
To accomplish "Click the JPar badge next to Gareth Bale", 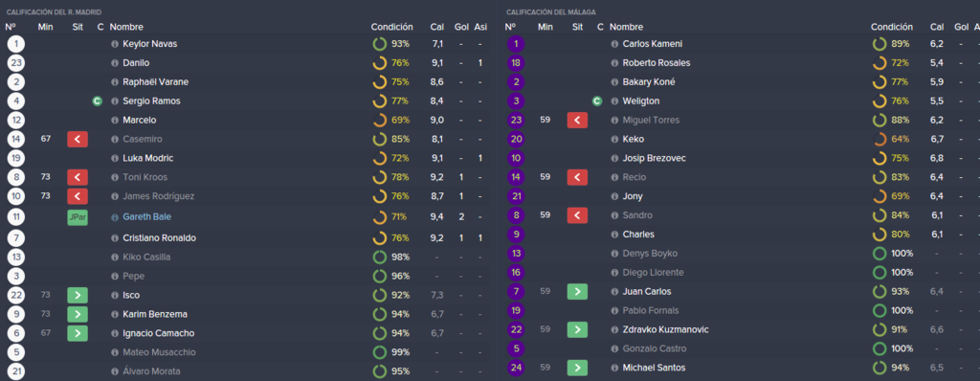I will pyautogui.click(x=78, y=217).
